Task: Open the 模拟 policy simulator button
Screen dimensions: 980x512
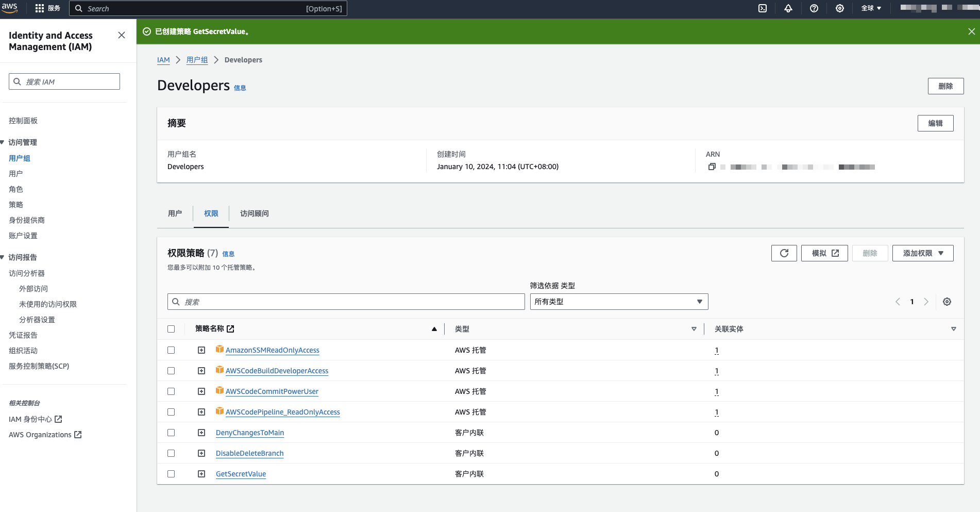Action: coord(824,253)
